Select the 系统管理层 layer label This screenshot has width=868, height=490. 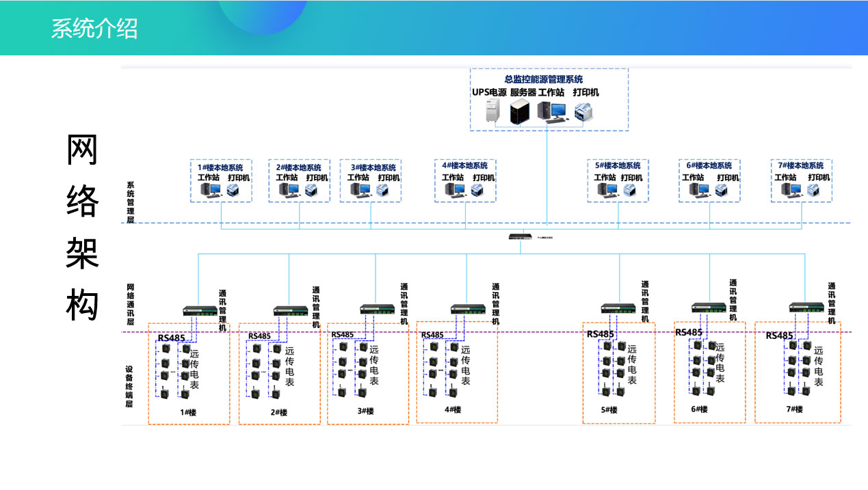click(x=130, y=202)
